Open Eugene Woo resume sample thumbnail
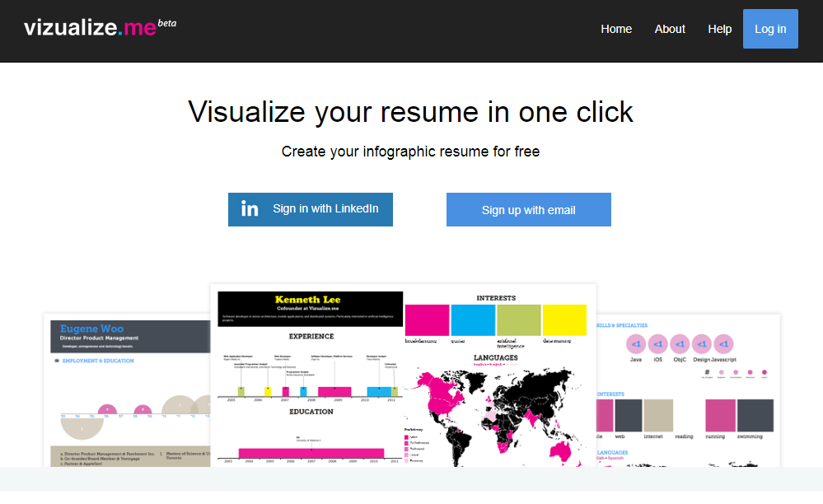823x504 pixels. point(128,390)
